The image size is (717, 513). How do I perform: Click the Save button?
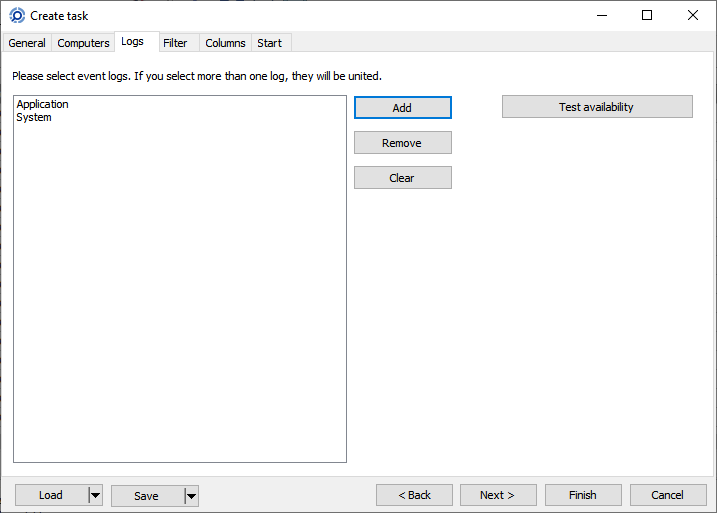point(147,496)
